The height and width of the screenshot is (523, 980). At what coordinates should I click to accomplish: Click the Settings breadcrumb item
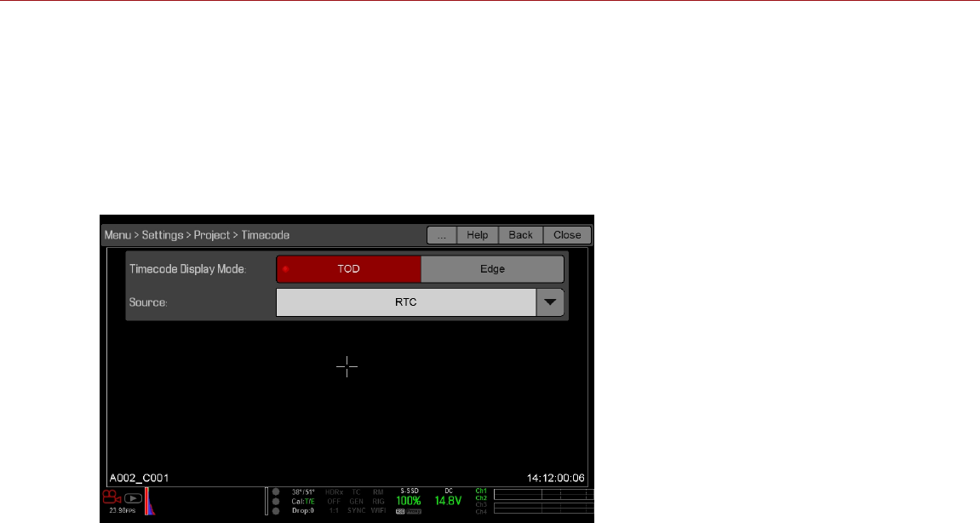[163, 235]
